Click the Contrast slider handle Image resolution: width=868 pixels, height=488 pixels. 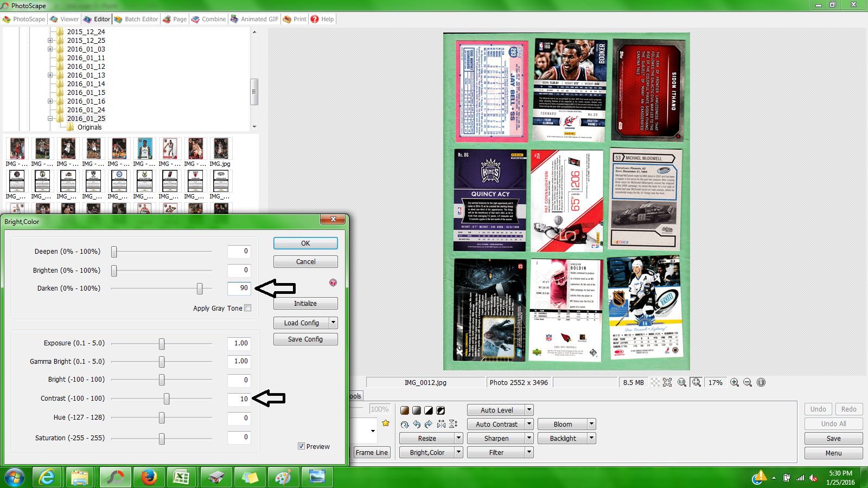(x=167, y=399)
